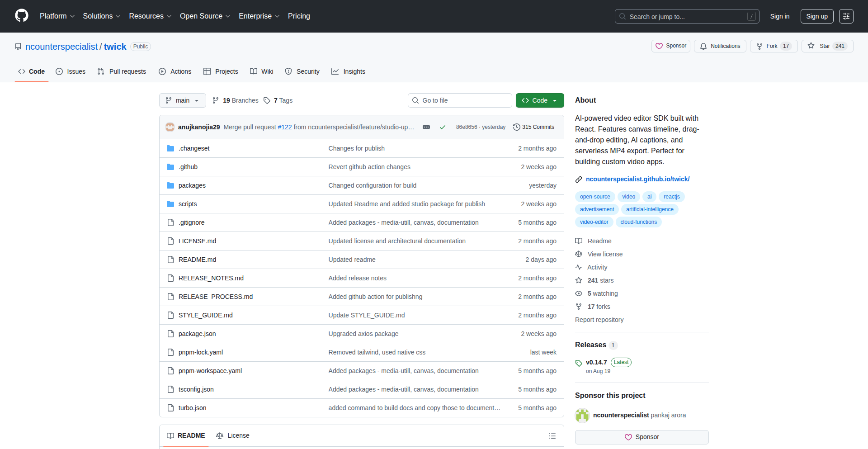This screenshot has width=868, height=449.
Task: Click the fork icon beside 17 forks
Action: [579, 307]
